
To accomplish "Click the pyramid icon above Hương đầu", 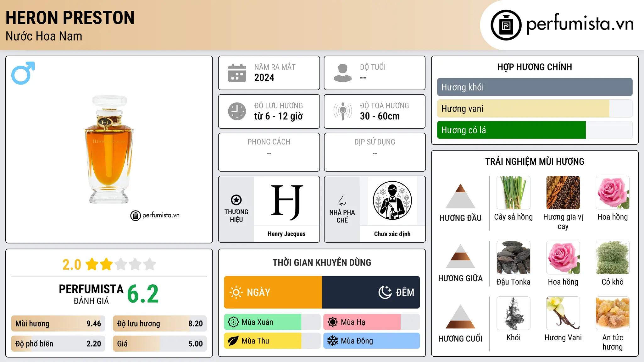I will coord(460,196).
